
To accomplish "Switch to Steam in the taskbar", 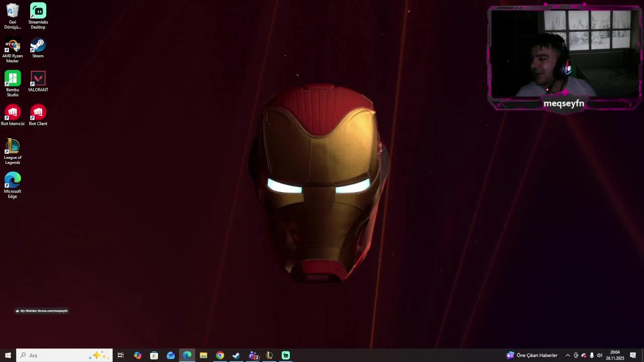I will coord(236,355).
